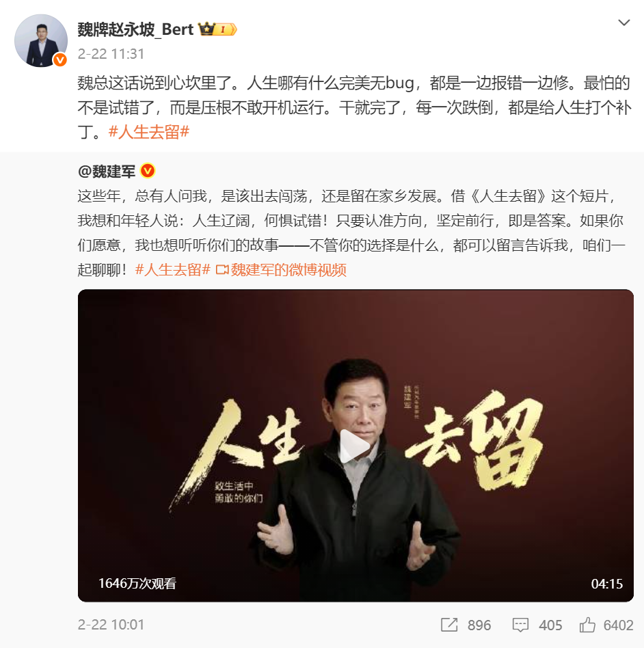Open comments via speech bubble icon
The width and height of the screenshot is (644, 648).
pyautogui.click(x=520, y=625)
